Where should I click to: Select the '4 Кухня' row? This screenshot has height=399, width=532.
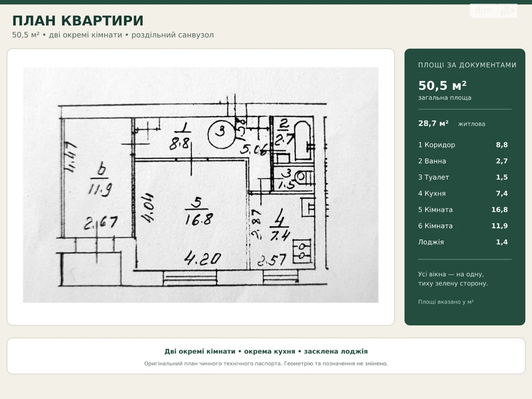click(463, 193)
